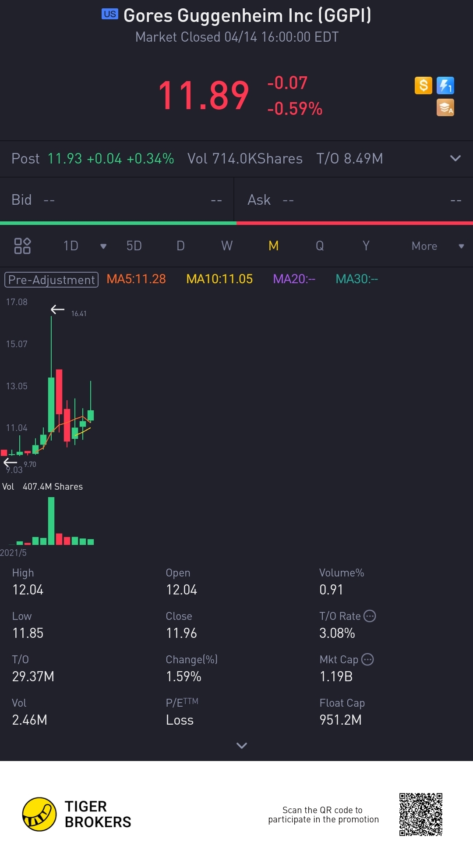Tap the Post 11.93 price text
Image resolution: width=473 pixels, height=868 pixels.
93,158
